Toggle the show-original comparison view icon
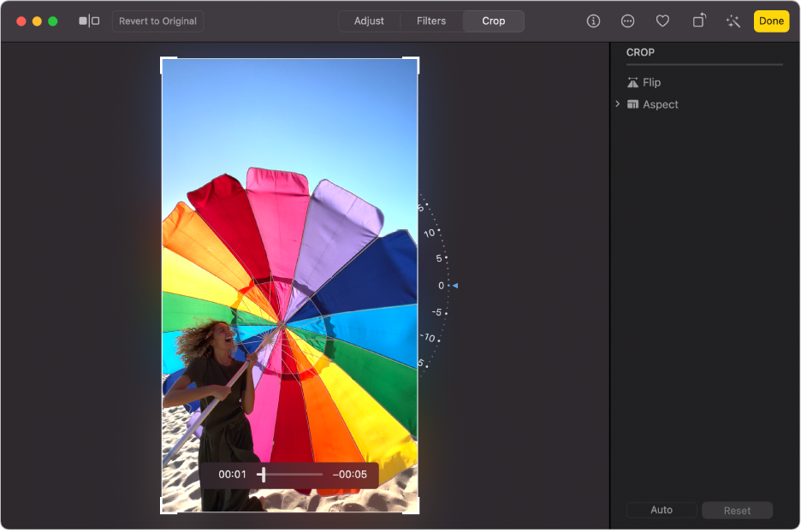 point(89,21)
